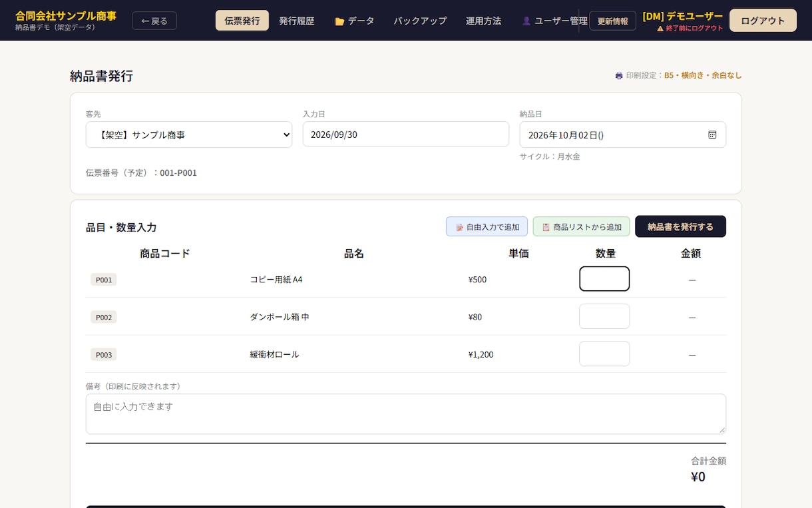Open the 客先 customer dropdown
Image resolution: width=812 pixels, height=508 pixels.
pyautogui.click(x=189, y=134)
